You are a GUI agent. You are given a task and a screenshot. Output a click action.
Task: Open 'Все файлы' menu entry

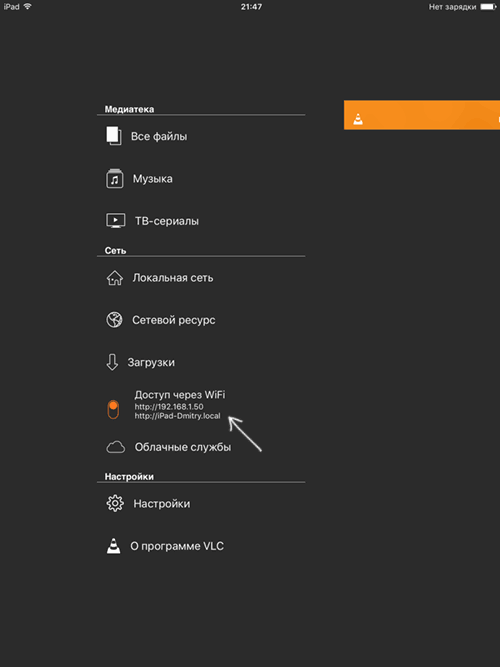(159, 137)
